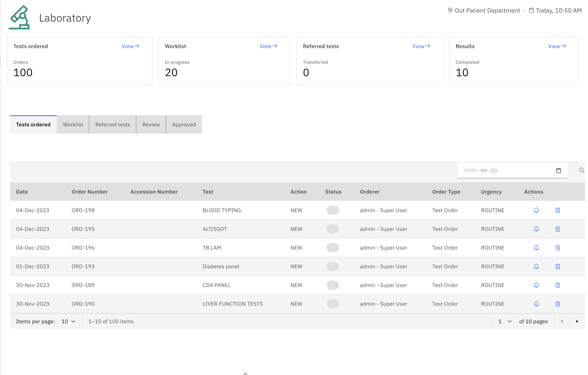Click the search magnifier icon

582,170
